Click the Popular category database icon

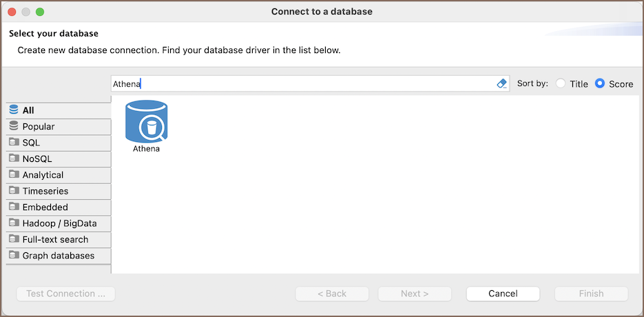14,126
